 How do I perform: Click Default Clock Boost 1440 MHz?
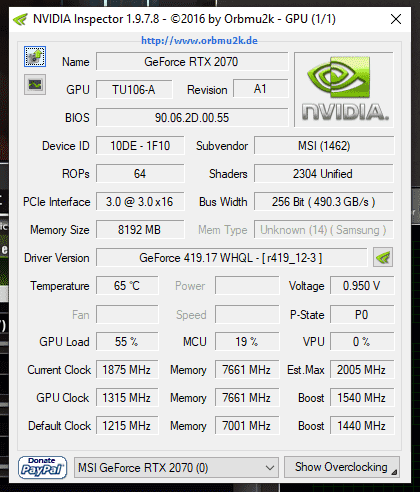pyautogui.click(x=362, y=426)
